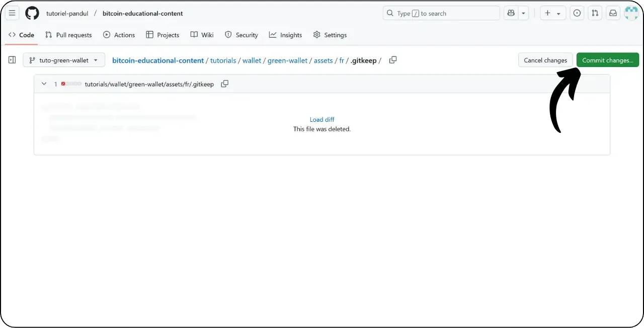The image size is (644, 328).
Task: Toggle the file tree side panel icon
Action: 12,59
